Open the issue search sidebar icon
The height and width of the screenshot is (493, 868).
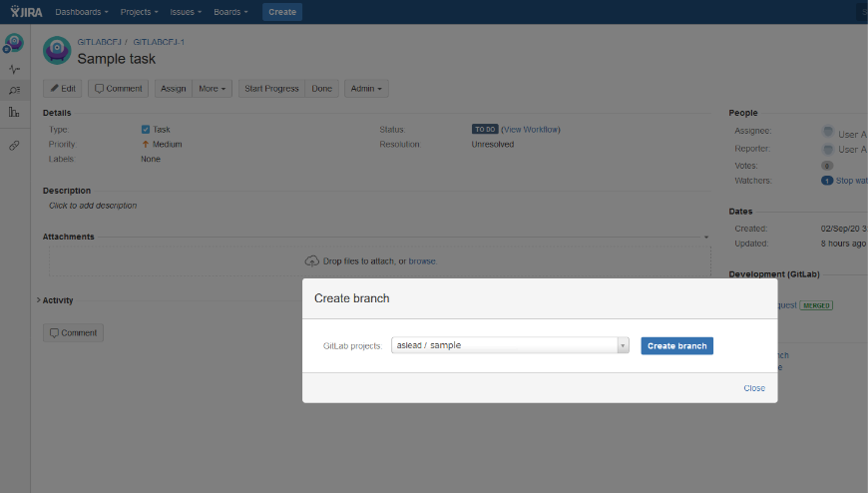pyautogui.click(x=14, y=90)
